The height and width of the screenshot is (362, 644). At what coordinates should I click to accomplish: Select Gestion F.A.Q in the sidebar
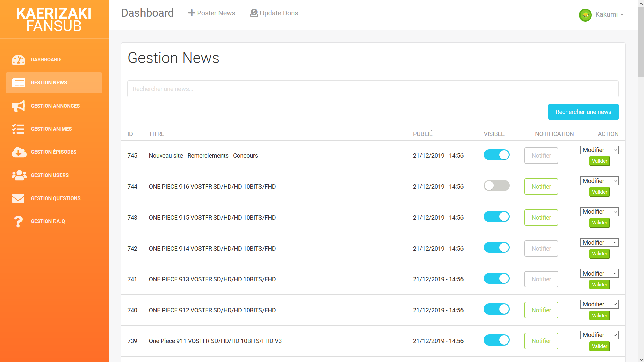pos(54,221)
